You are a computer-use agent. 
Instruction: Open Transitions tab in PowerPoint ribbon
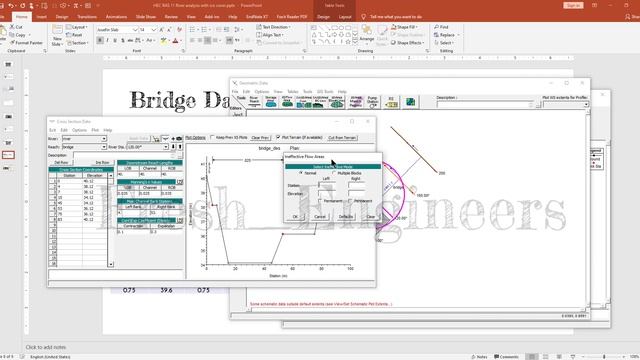[87, 17]
